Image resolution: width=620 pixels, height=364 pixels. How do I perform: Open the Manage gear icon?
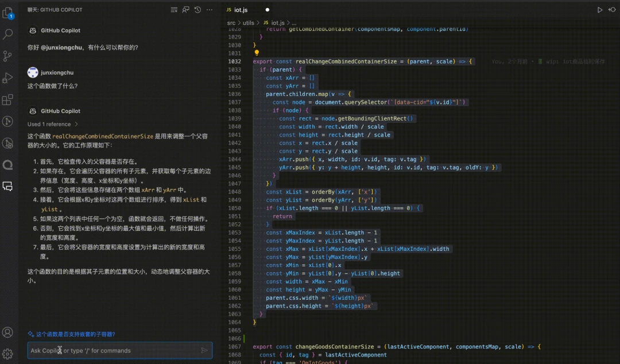pyautogui.click(x=8, y=353)
